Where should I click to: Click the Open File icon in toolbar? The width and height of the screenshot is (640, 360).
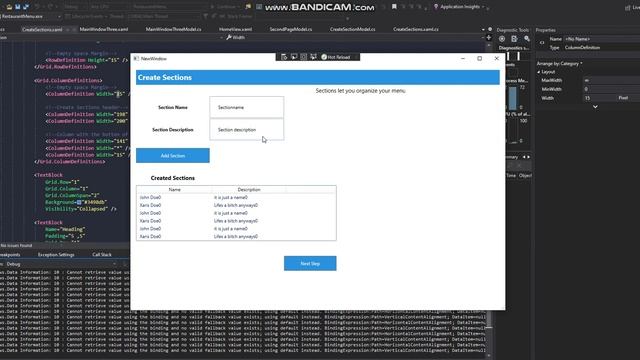point(9,7)
